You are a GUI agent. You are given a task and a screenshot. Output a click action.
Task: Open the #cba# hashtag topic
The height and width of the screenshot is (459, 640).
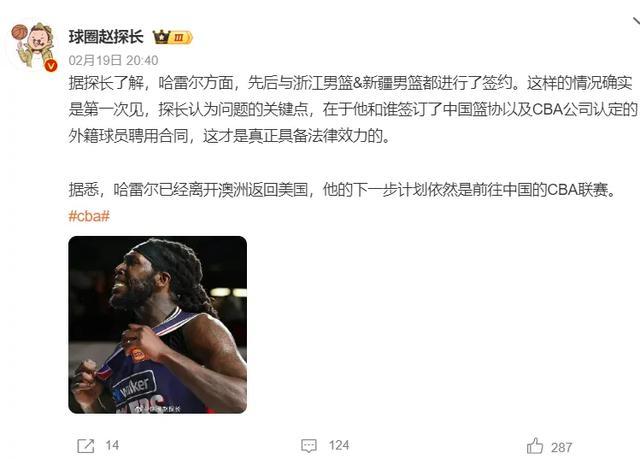pyautogui.click(x=89, y=215)
